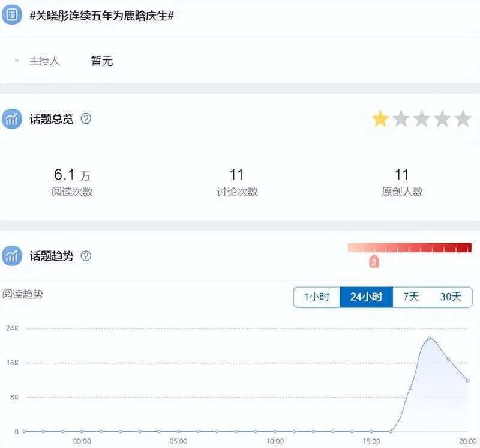Click the 24K y-axis label
The height and width of the screenshot is (448, 480).
coord(13,328)
